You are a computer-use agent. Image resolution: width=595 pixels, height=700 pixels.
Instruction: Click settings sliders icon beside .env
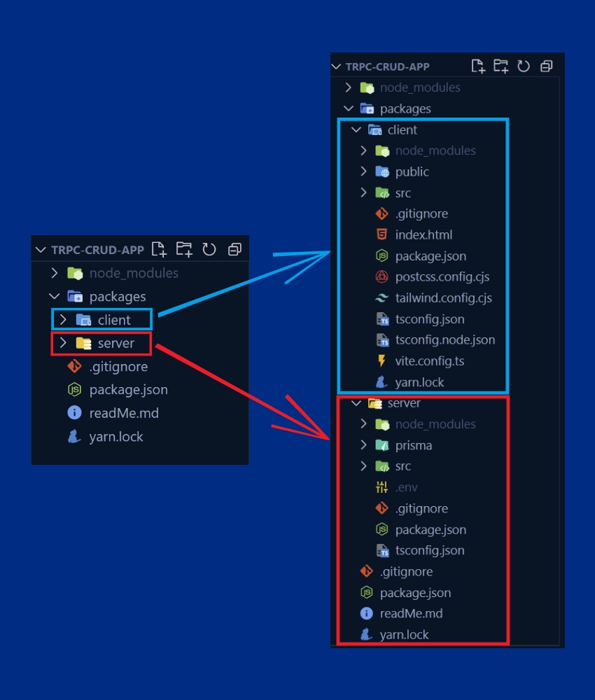coord(381,487)
